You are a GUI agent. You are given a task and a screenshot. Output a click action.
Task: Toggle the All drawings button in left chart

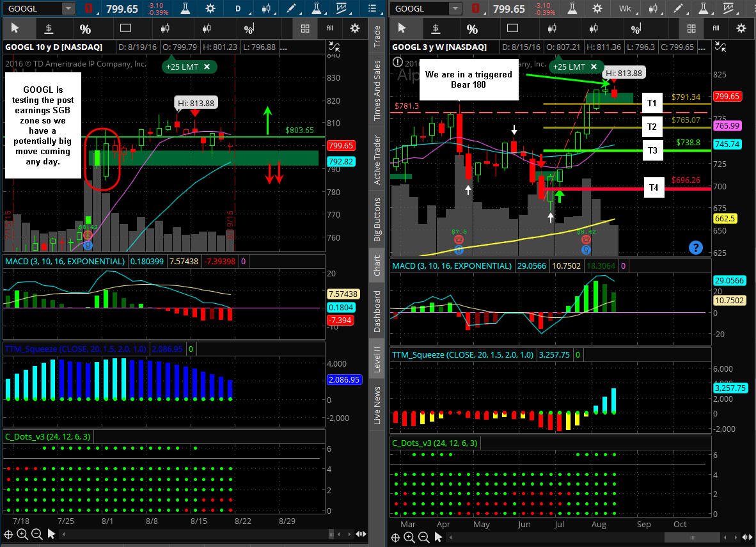(329, 28)
